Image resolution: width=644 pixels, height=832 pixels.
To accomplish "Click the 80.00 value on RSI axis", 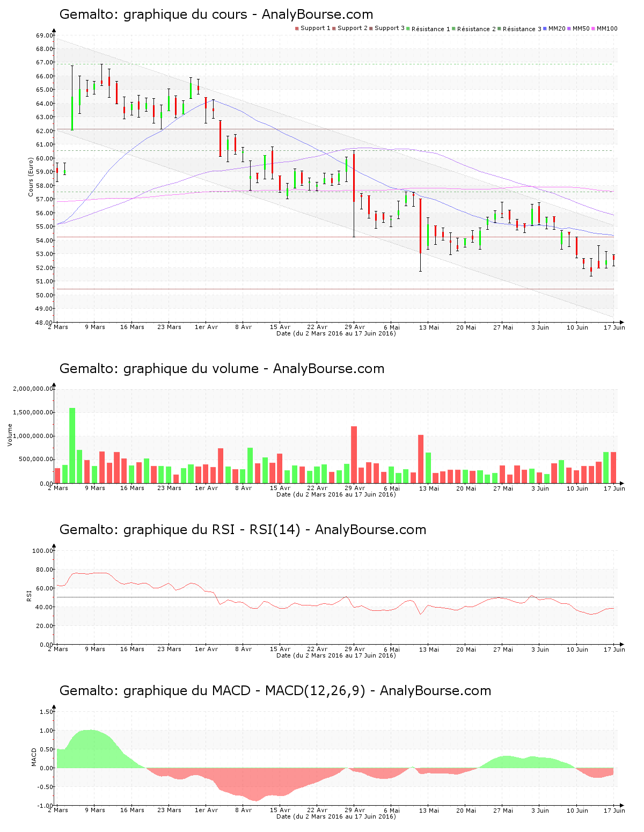I will click(45, 570).
